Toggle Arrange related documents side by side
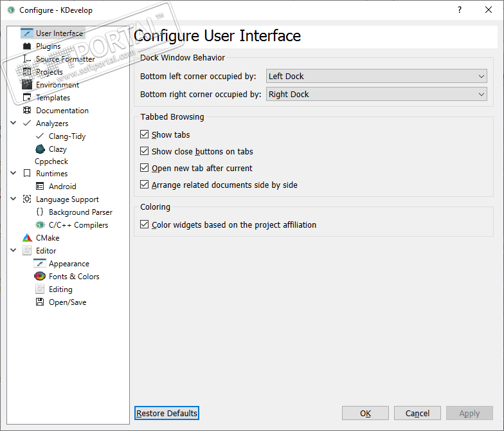Viewport: 504px width, 431px height. coord(145,185)
